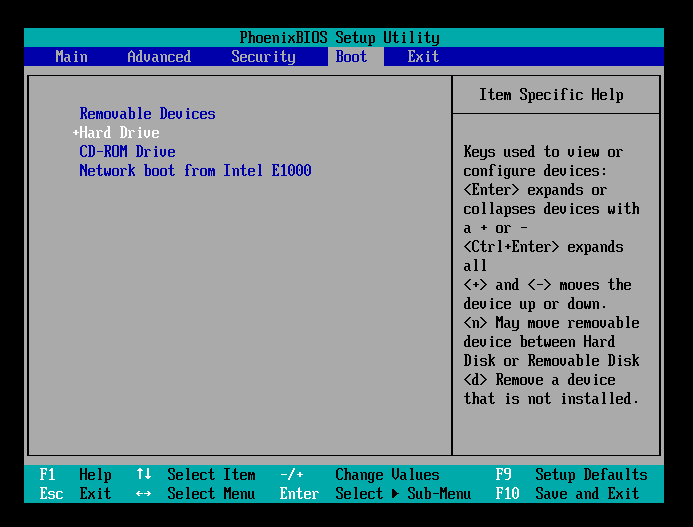
Task: Click the Item Specific Help heading
Action: pyautogui.click(x=551, y=95)
